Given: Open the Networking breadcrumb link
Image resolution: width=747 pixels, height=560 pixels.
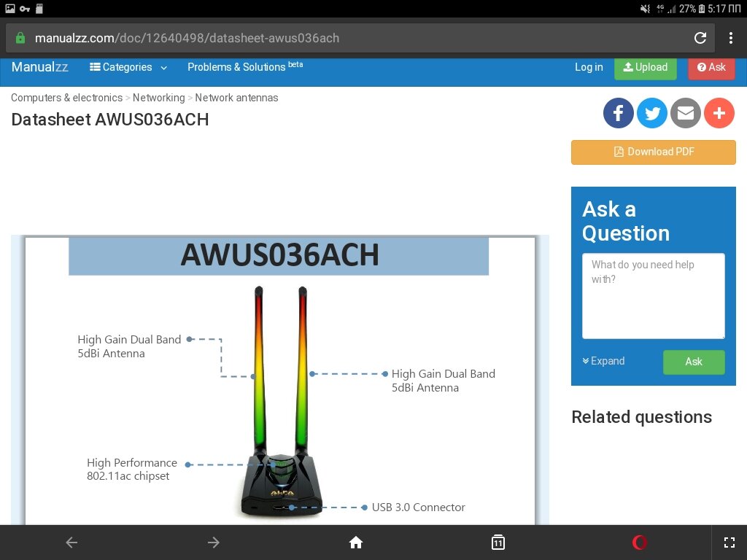Looking at the screenshot, I should pyautogui.click(x=158, y=97).
